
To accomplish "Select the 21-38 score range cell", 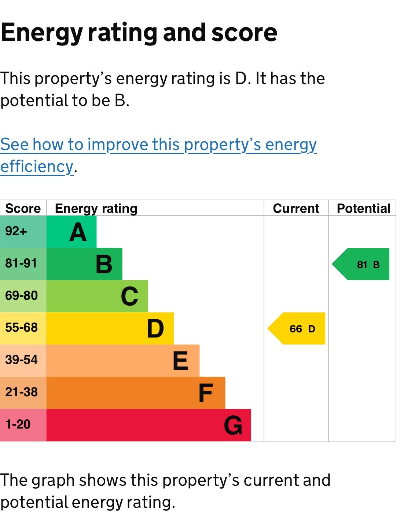I will (x=23, y=393).
